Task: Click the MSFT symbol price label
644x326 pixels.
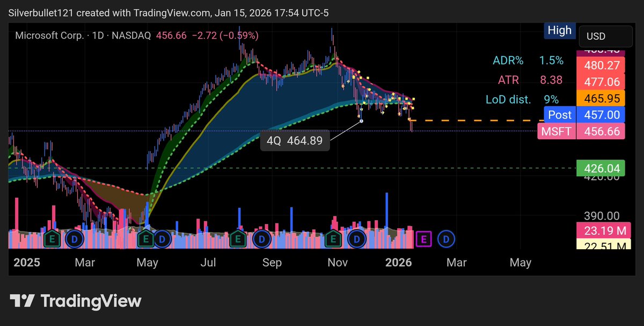Action: pyautogui.click(x=556, y=131)
